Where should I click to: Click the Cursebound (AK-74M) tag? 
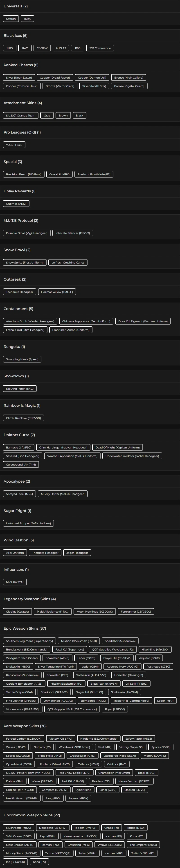tap(21, 464)
